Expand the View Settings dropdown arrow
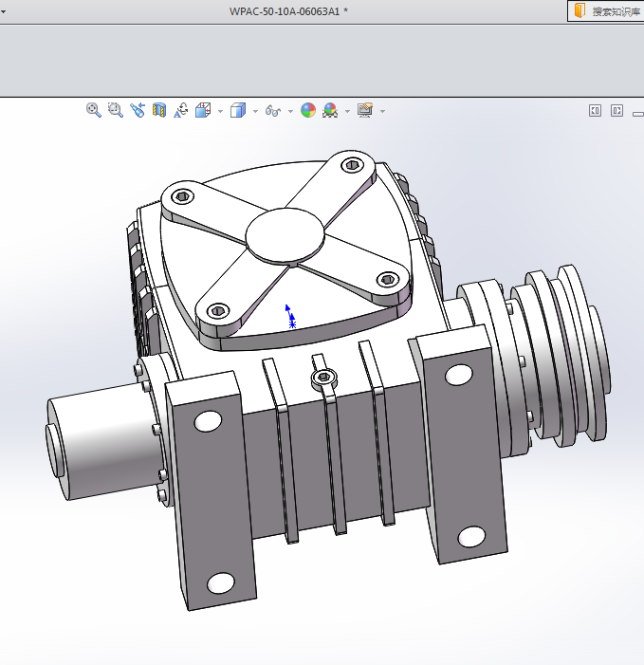This screenshot has width=644, height=665. click(382, 111)
